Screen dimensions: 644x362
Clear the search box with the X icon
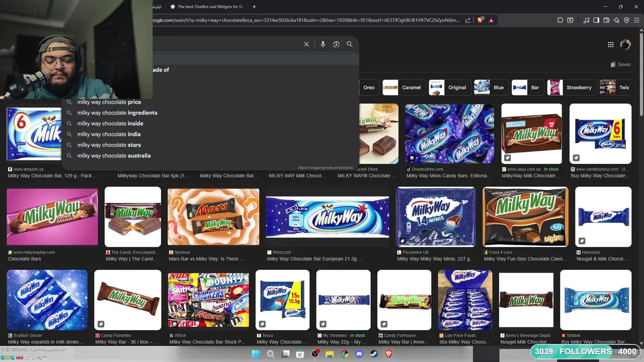306,44
